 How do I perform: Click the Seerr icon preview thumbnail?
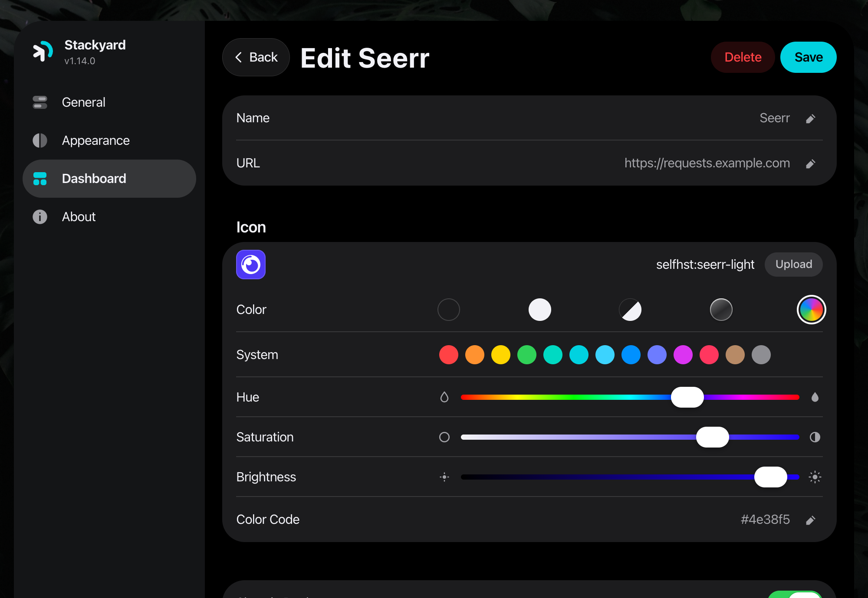click(251, 265)
